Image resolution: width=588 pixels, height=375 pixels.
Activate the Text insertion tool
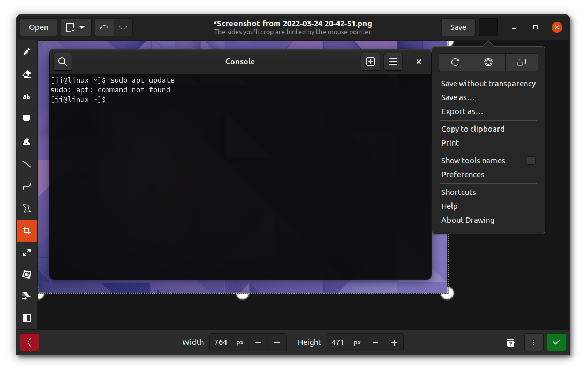click(27, 97)
